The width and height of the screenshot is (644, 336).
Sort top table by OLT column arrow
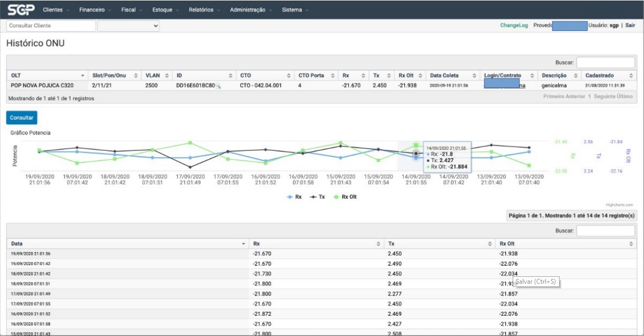click(x=82, y=76)
